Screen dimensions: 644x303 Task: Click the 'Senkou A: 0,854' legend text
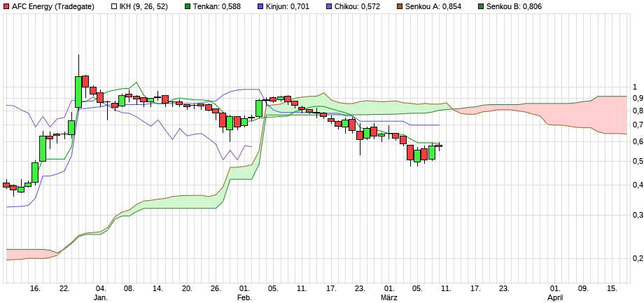point(433,6)
